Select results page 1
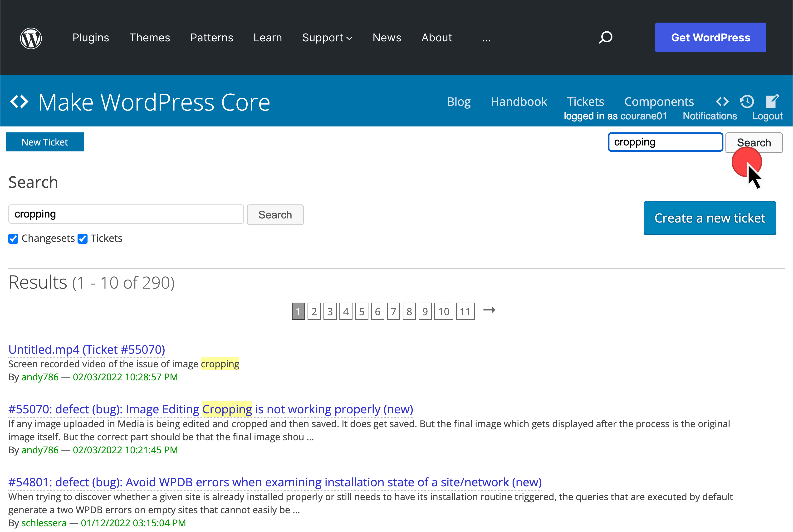793x532 pixels. [x=298, y=311]
